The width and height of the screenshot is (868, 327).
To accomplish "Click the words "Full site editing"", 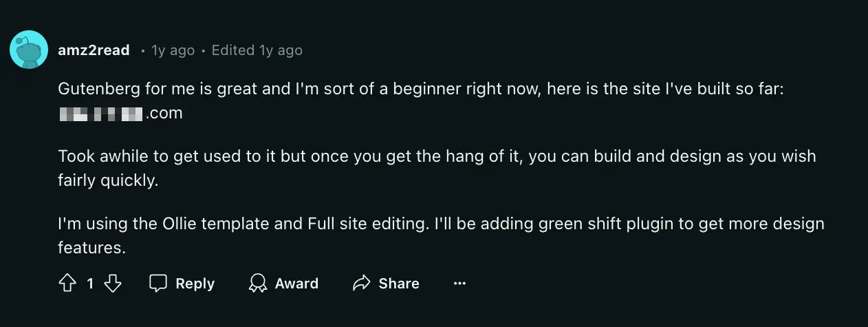I will pos(363,224).
